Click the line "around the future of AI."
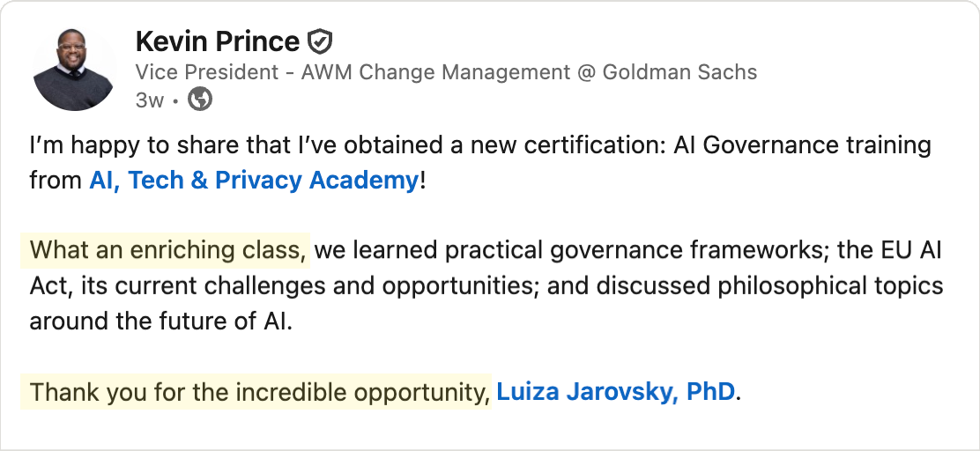The height and width of the screenshot is (451, 980). (x=160, y=322)
